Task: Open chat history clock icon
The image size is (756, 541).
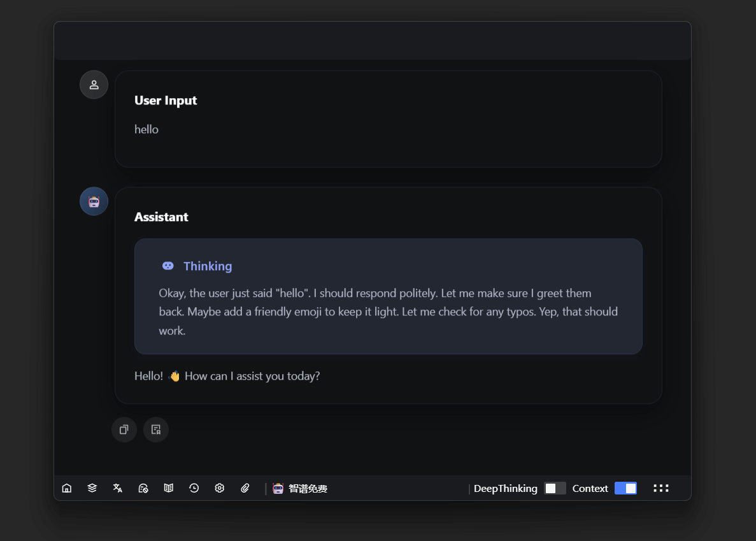Action: tap(194, 488)
